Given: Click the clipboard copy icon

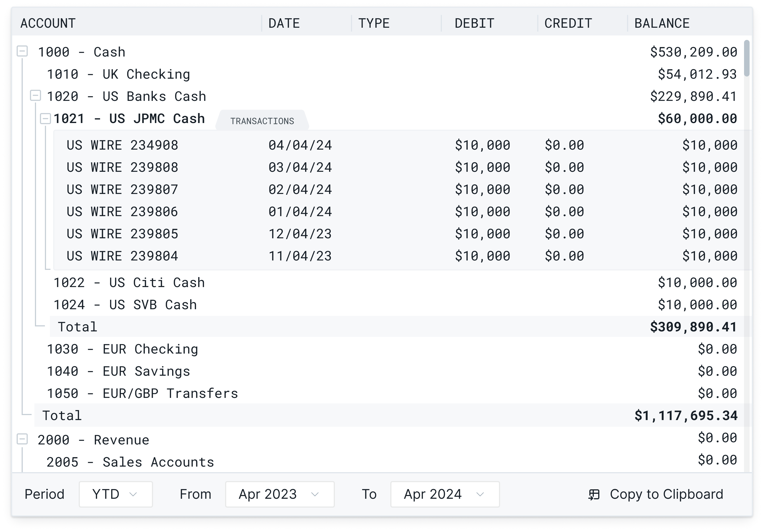Looking at the screenshot, I should 594,494.
